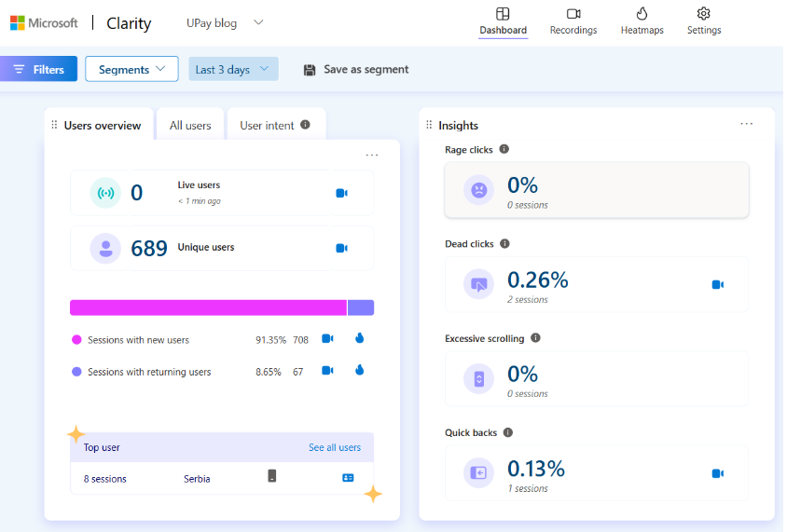The height and width of the screenshot is (532, 787).
Task: Click the Serbia country label
Action: click(197, 479)
